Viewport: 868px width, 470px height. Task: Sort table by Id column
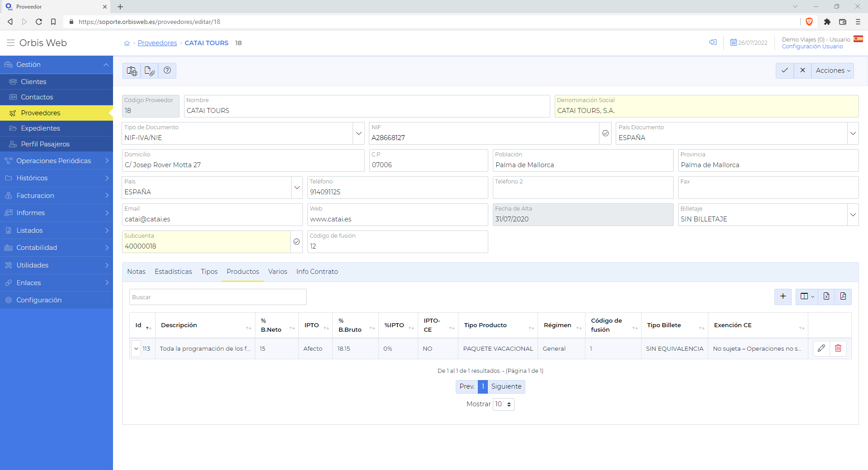pyautogui.click(x=143, y=325)
